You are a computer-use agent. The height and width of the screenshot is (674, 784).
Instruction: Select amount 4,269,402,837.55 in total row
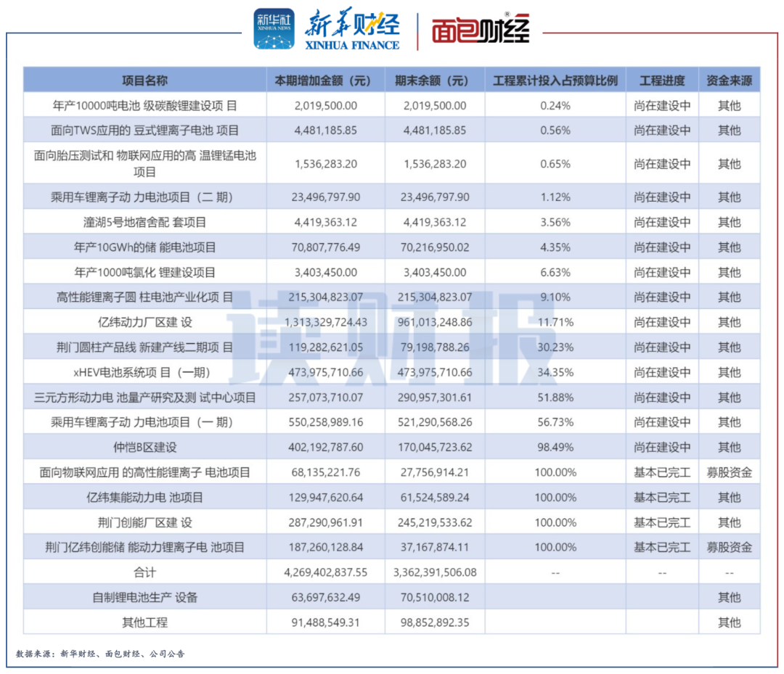[x=325, y=572]
